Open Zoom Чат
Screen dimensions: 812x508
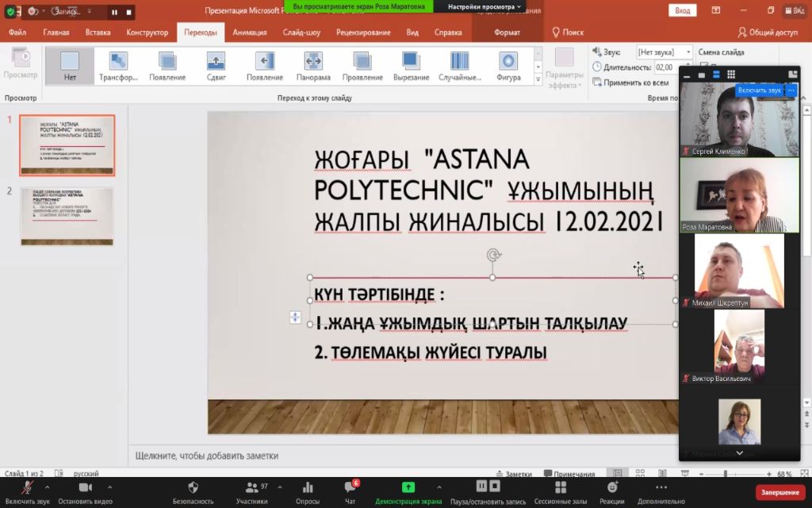(350, 492)
